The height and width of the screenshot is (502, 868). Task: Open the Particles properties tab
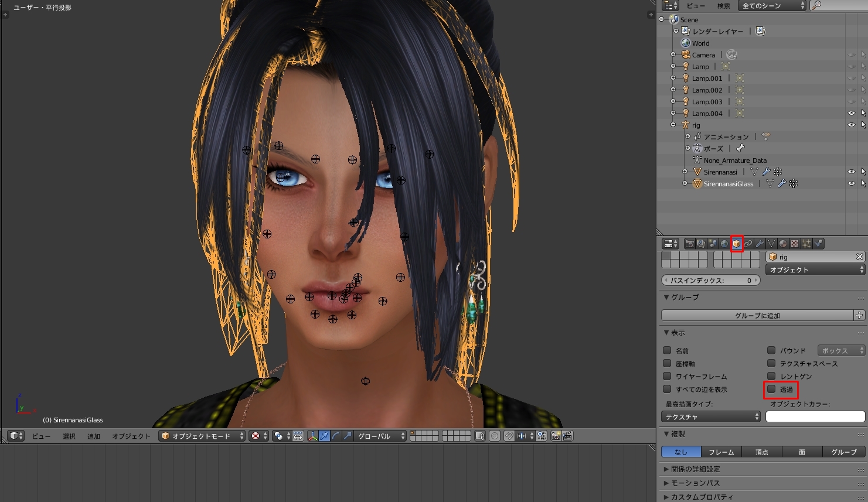[806, 244]
